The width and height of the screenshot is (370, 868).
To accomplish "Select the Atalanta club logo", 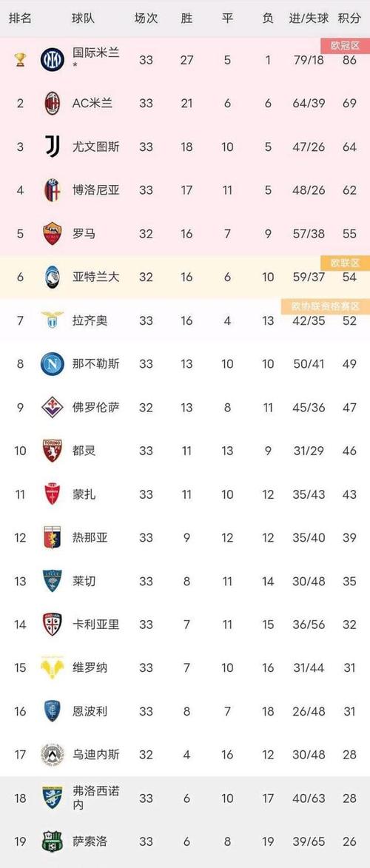I will [x=52, y=277].
